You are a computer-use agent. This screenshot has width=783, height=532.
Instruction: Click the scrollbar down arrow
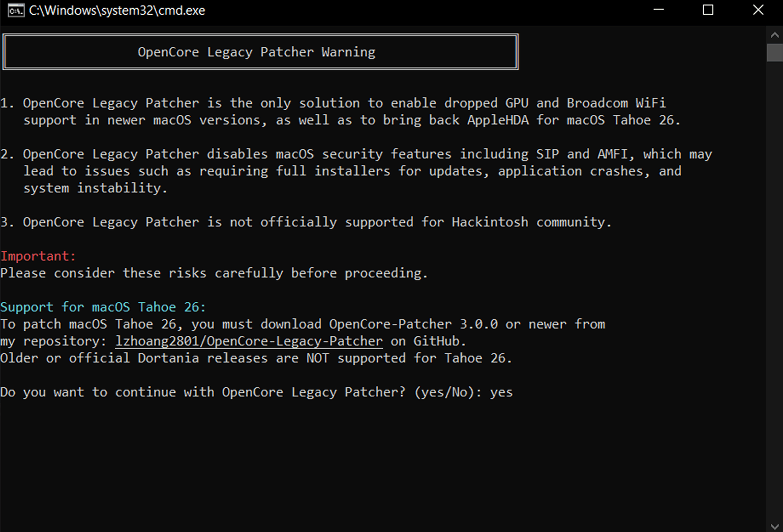click(x=774, y=526)
